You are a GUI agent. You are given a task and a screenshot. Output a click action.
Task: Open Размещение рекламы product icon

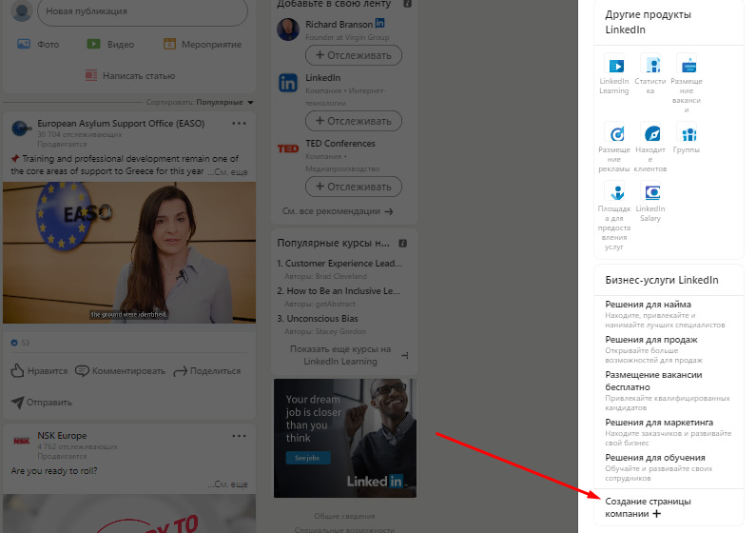click(614, 133)
